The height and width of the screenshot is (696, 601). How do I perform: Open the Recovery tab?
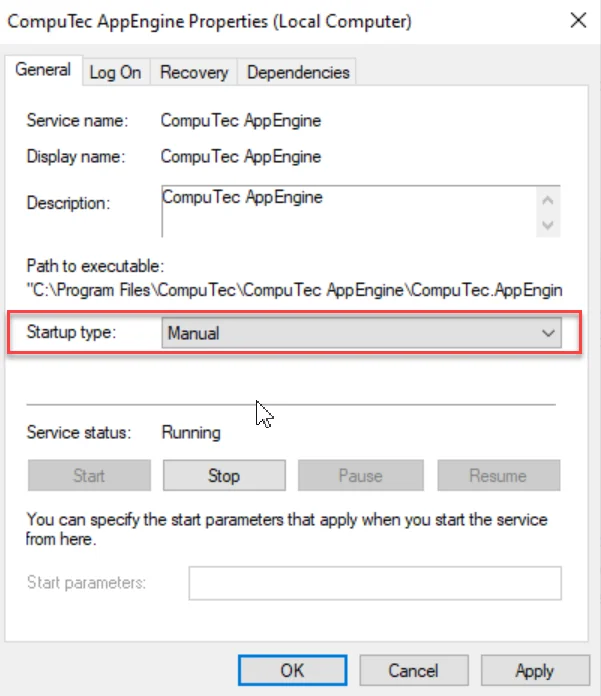pyautogui.click(x=194, y=72)
